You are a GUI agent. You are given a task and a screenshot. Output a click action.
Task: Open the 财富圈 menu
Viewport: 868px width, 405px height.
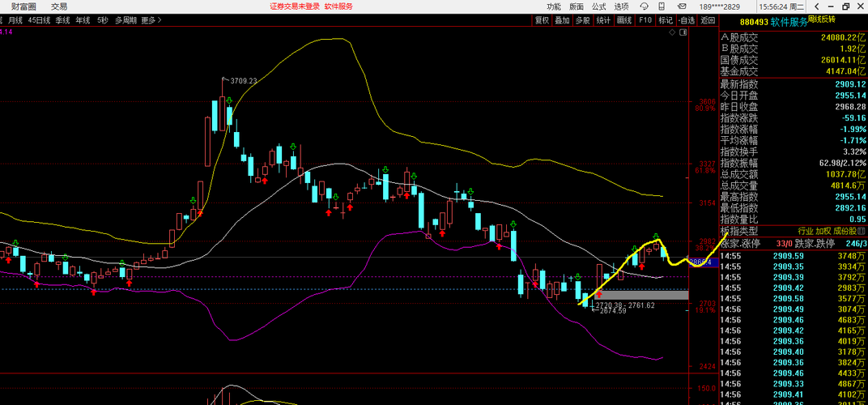tap(23, 6)
